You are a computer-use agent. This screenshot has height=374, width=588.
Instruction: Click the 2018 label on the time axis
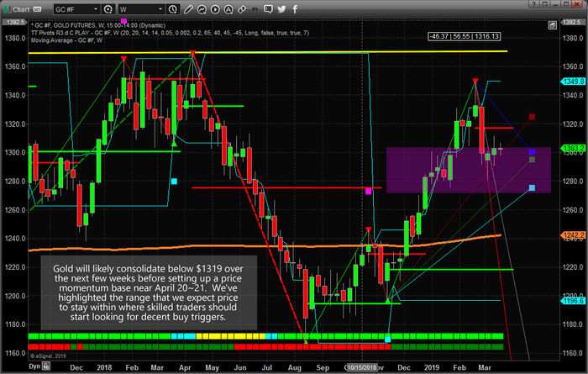(104, 367)
